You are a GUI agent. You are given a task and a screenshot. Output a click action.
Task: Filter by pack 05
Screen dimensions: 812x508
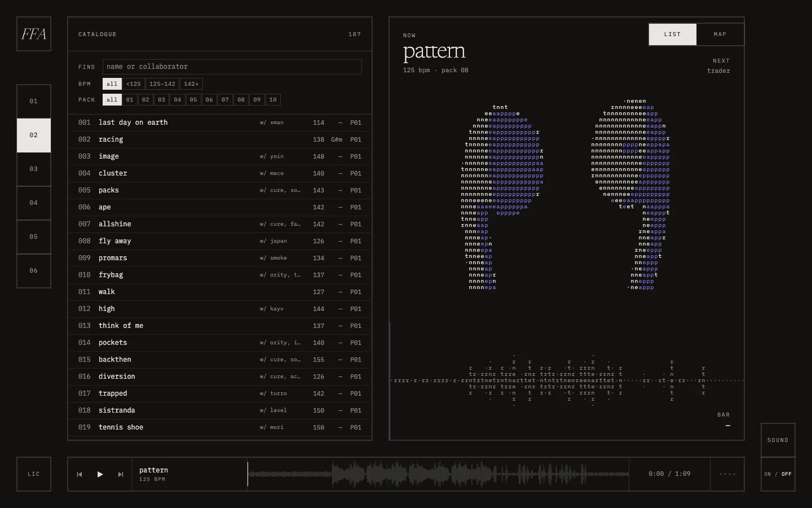click(x=193, y=100)
